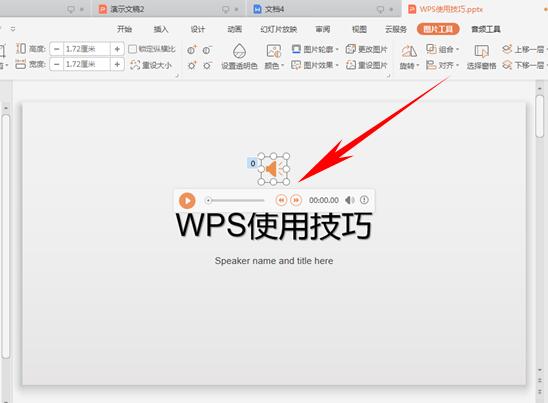Viewport: 548px width, 403px height.
Task: Click the info icon in audio player
Action: 364,200
